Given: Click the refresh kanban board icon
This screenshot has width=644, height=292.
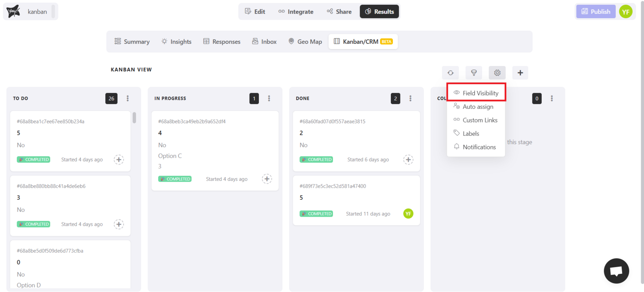Looking at the screenshot, I should coord(450,73).
